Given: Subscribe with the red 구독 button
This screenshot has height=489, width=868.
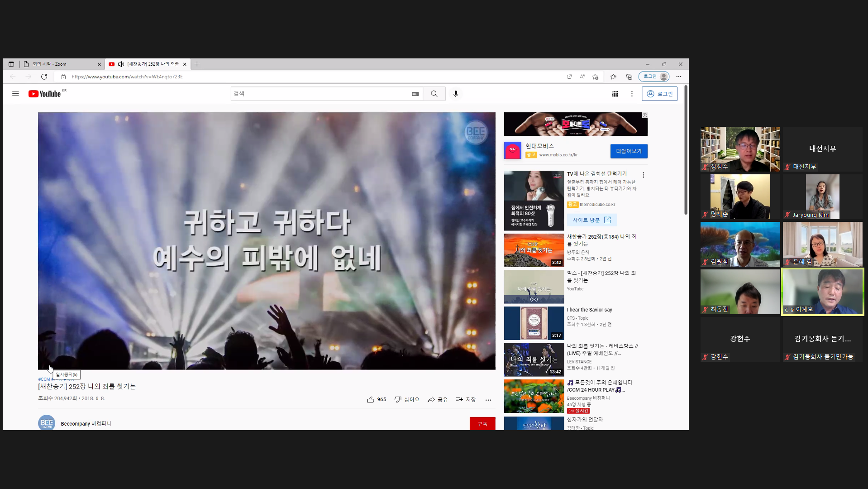Looking at the screenshot, I should tap(482, 424).
